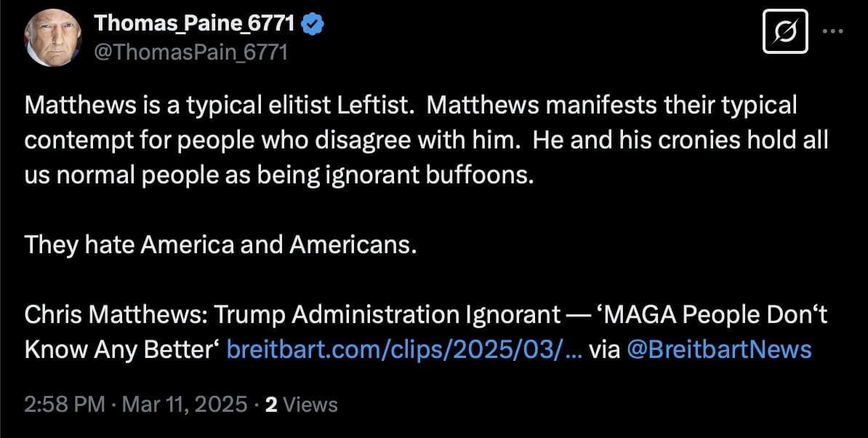Click "Chris Matthews: Trump Administration Ignorant" headline text

289,314
